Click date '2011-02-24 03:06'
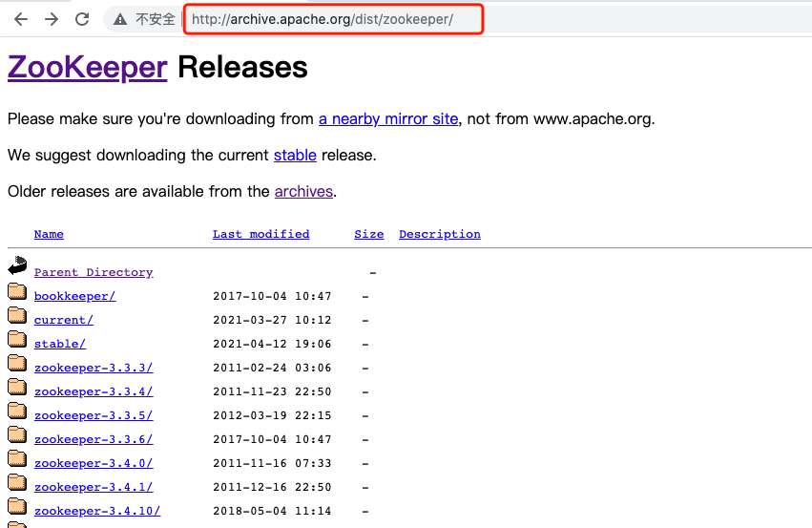 tap(272, 368)
